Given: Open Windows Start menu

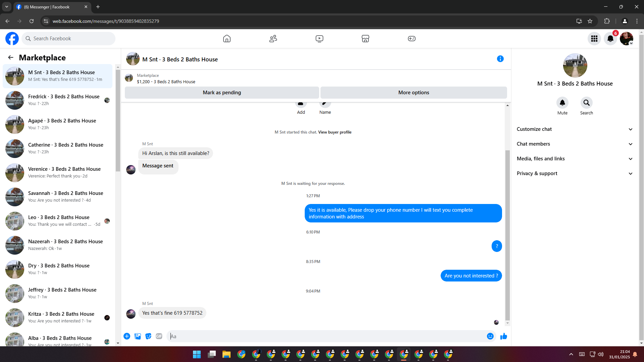Looking at the screenshot, I should [x=197, y=354].
